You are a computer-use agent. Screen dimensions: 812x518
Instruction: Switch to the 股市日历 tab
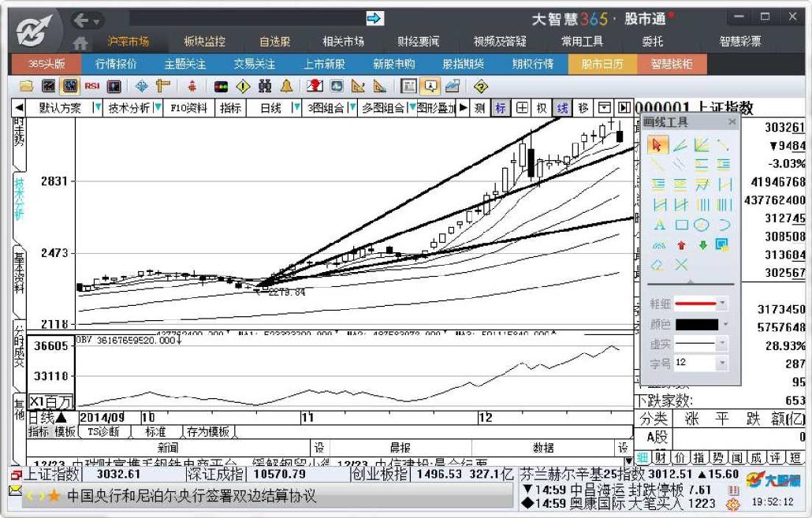[602, 64]
